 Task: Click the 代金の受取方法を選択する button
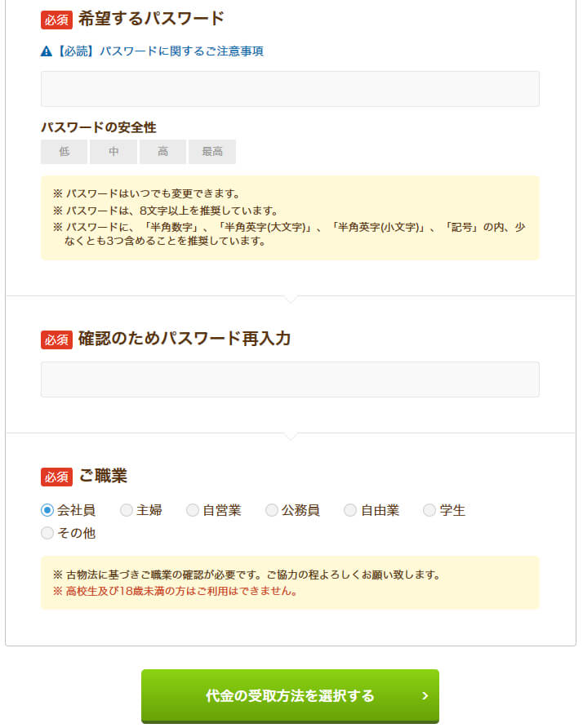click(290, 696)
